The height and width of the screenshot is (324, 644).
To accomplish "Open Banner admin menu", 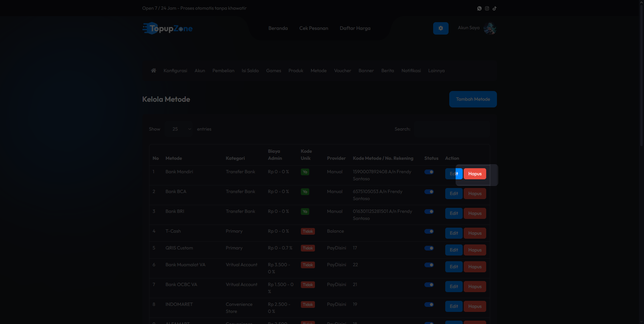I will coord(366,71).
